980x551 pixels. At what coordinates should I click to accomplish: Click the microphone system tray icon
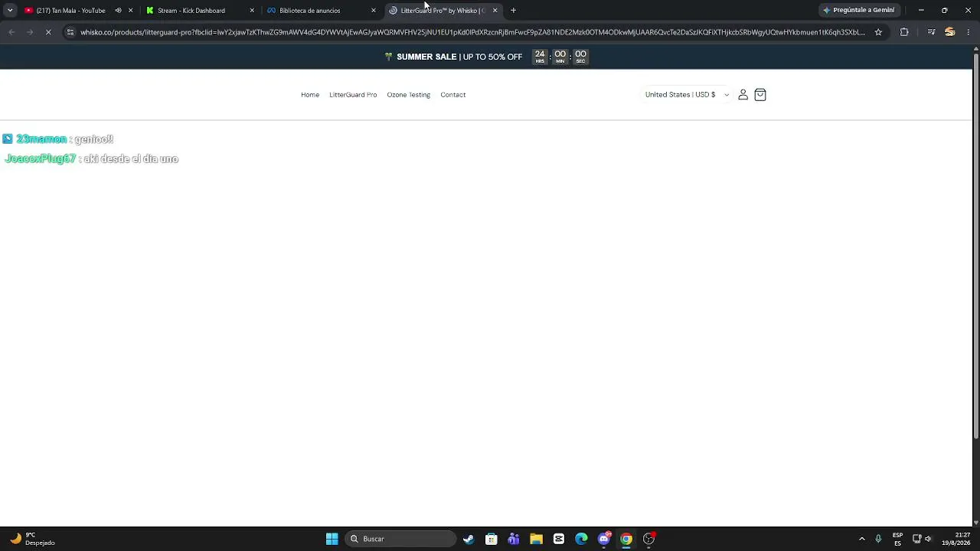[878, 539]
